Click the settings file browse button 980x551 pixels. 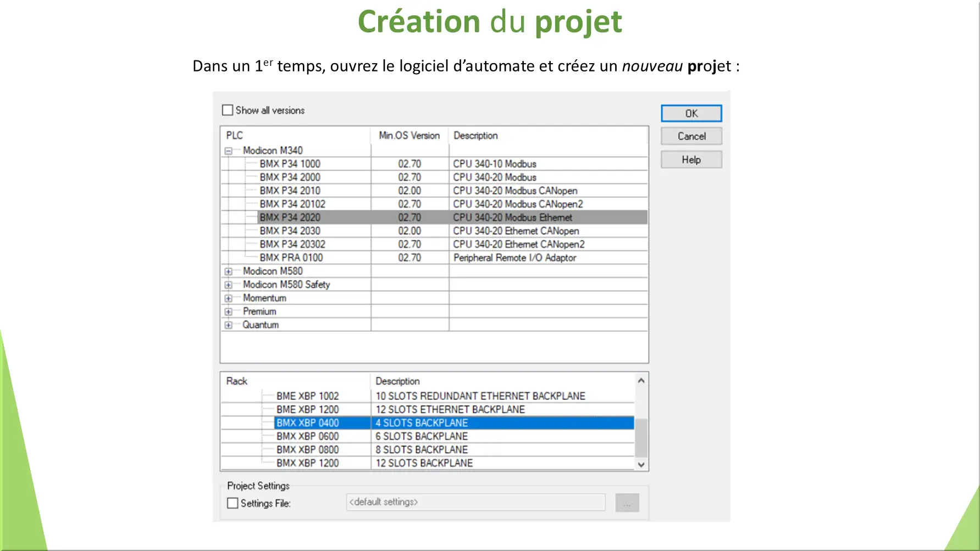tap(627, 503)
